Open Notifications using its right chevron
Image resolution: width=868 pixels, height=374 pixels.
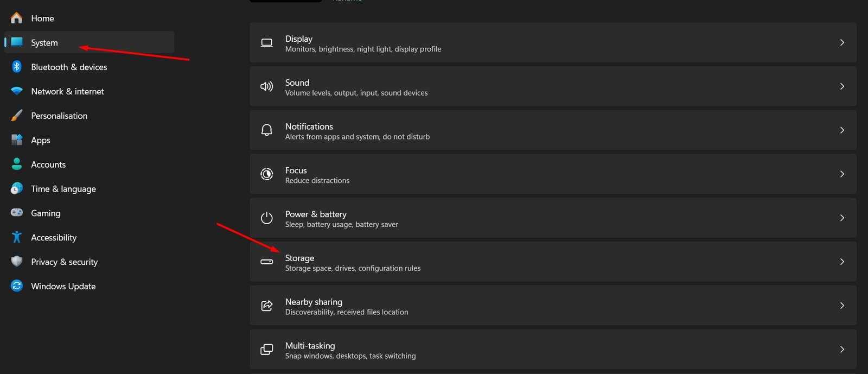click(x=842, y=130)
